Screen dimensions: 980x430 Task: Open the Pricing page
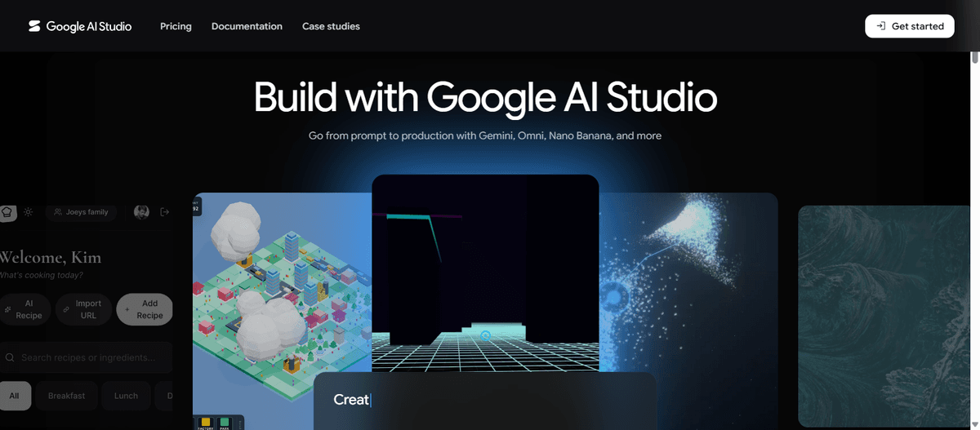[176, 26]
